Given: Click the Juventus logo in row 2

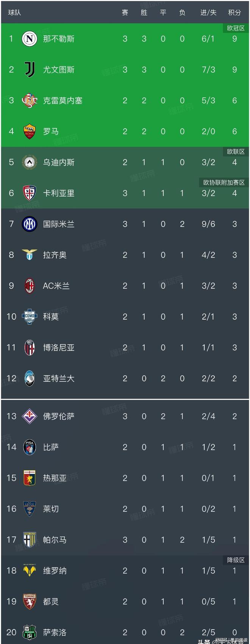Looking at the screenshot, I should pos(30,70).
